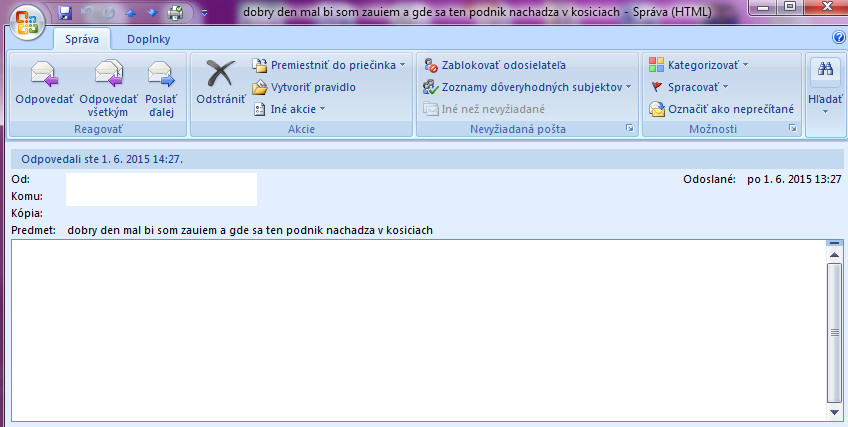Click the message body scrollbar down arrow
The image size is (848, 427).
point(834,412)
